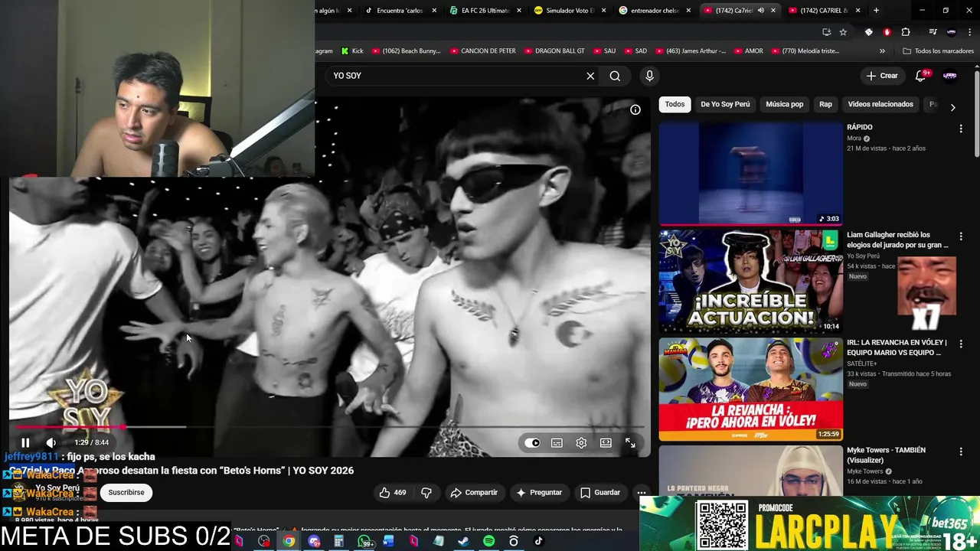This screenshot has width=980, height=551.
Task: Open the DRAGON BALL GT bookmark
Action: [x=554, y=51]
